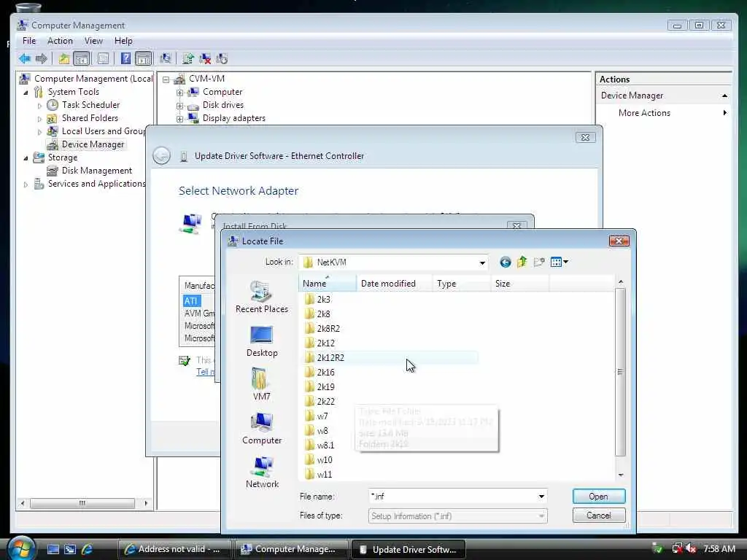Go back in Computer Management toolbar
This screenshot has width=747, height=560.
coord(25,58)
